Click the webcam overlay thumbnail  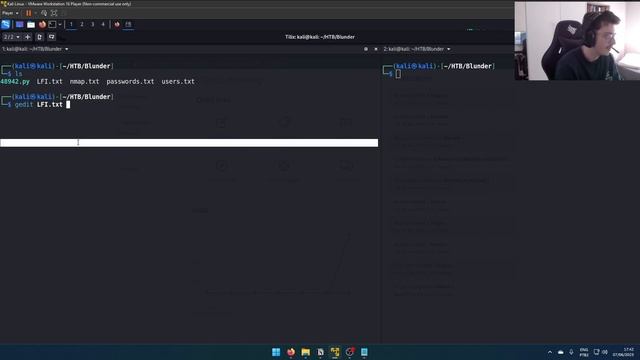pyautogui.click(x=577, y=41)
